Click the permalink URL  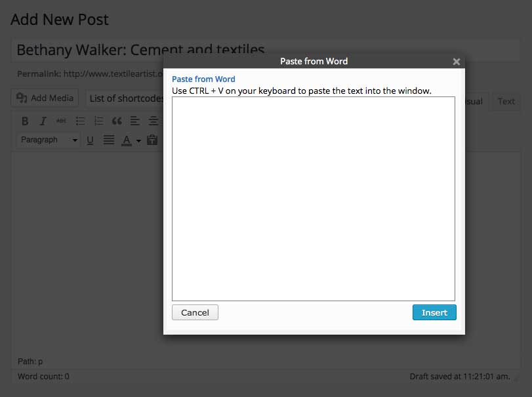point(113,74)
